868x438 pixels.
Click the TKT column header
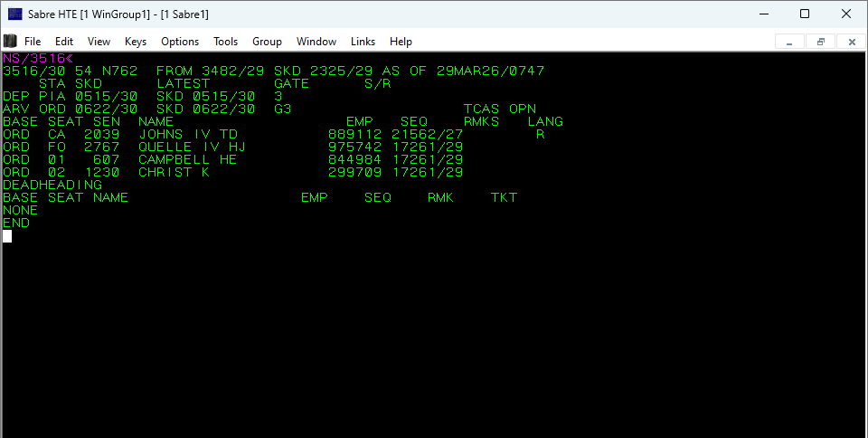[505, 197]
